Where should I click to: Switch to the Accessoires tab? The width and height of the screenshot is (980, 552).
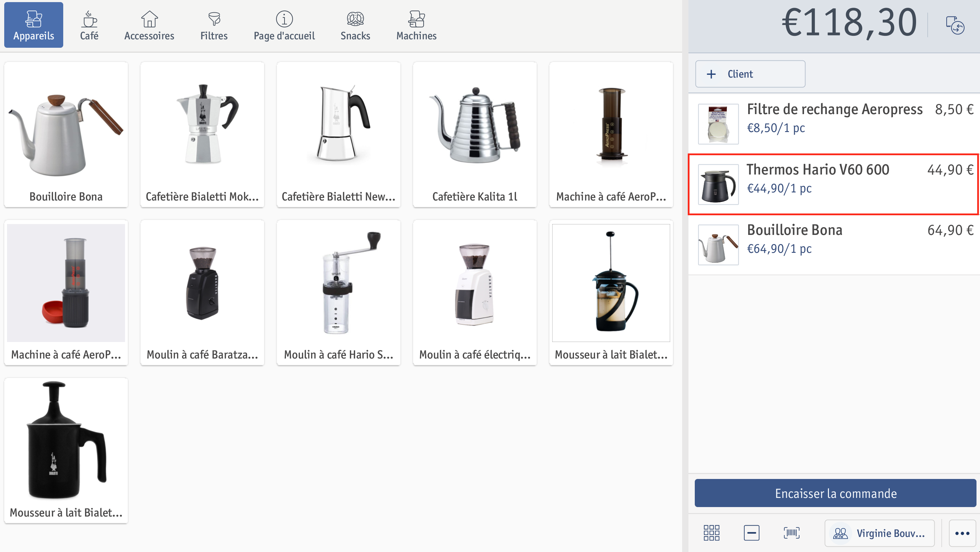pos(149,25)
